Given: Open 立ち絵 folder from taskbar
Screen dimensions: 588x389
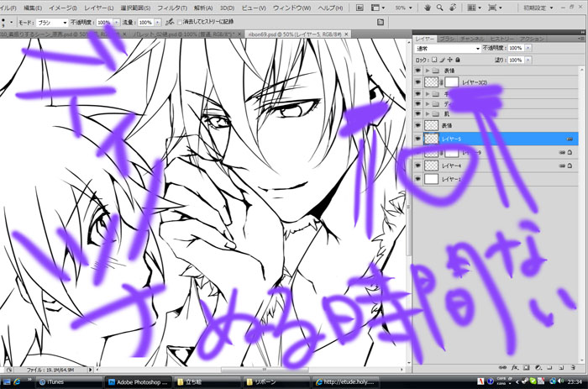Looking at the screenshot, I should 207,382.
